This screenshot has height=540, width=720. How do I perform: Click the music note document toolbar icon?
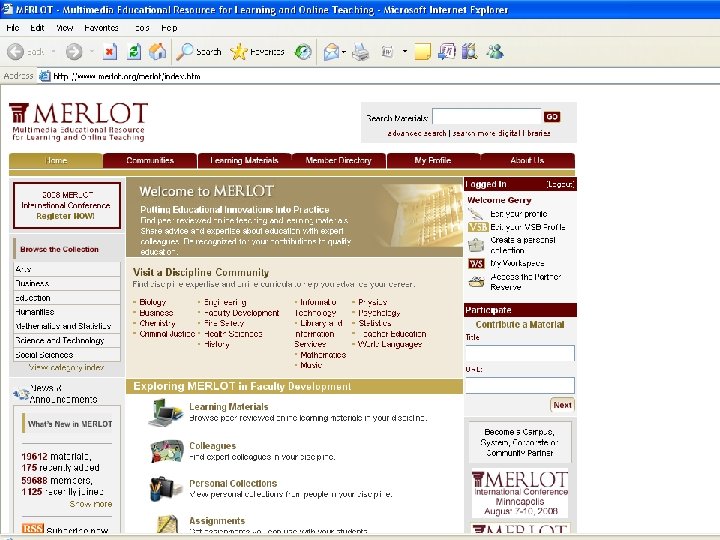tap(447, 51)
